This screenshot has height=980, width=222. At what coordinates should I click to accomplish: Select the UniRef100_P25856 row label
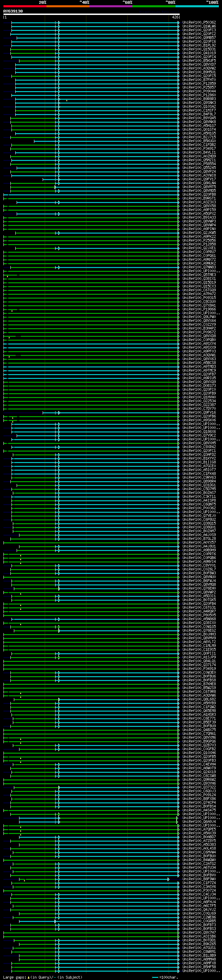click(199, 241)
